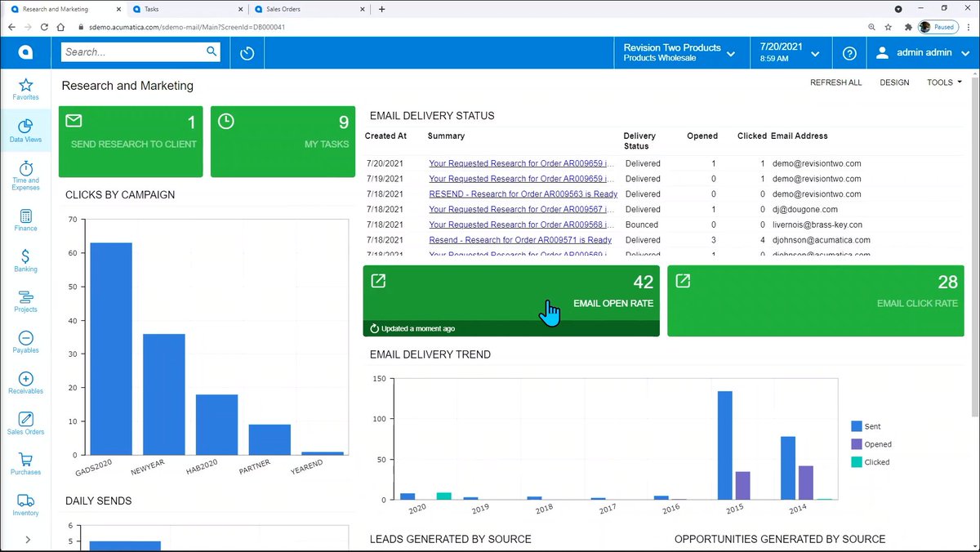980x552 pixels.
Task: Click Refresh All button
Action: click(835, 82)
